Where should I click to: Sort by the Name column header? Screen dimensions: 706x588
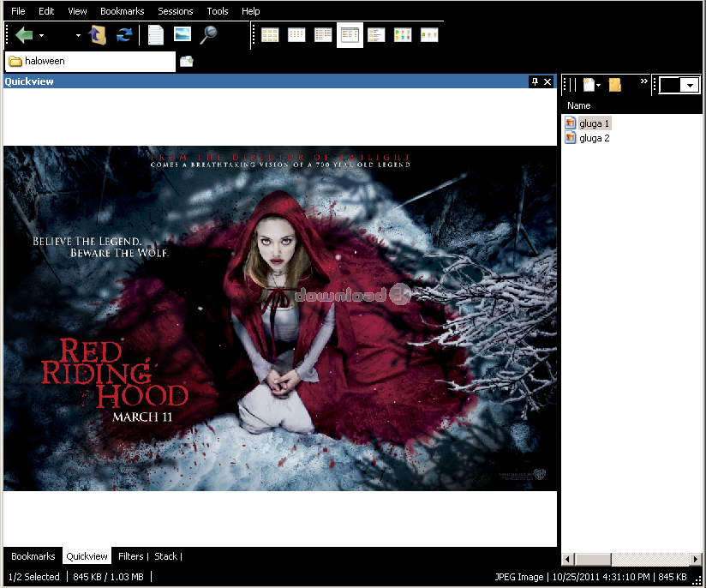point(579,105)
